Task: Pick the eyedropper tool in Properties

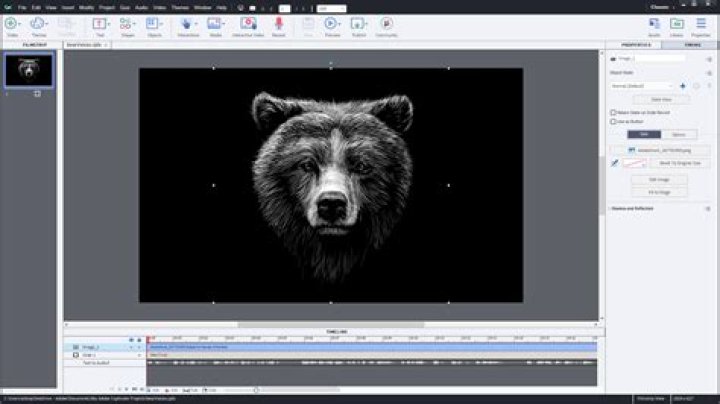Action: click(x=615, y=162)
